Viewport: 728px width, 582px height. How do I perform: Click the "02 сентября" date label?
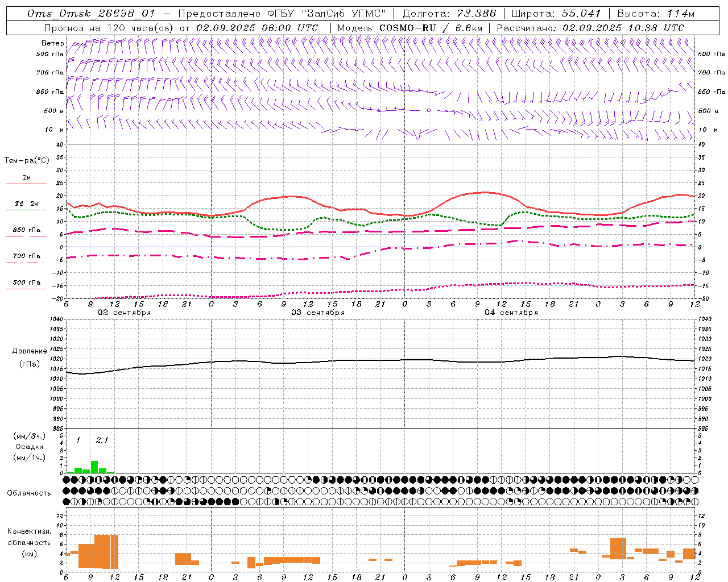(x=124, y=313)
